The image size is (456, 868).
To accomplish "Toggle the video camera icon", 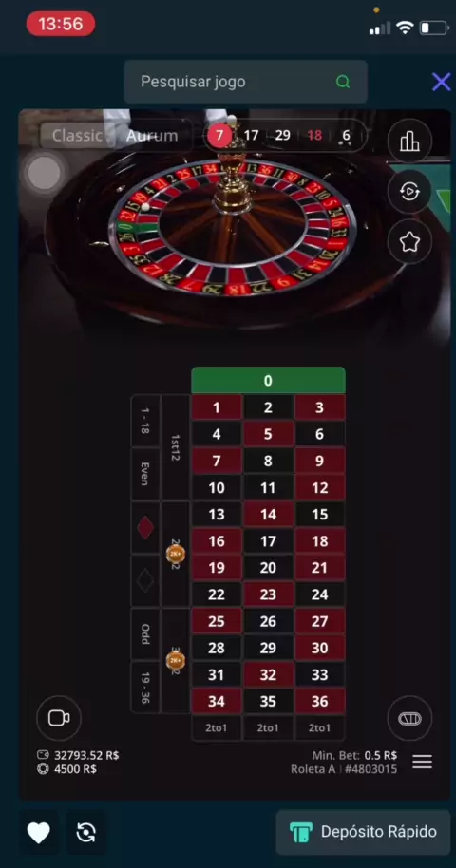I will pyautogui.click(x=59, y=718).
